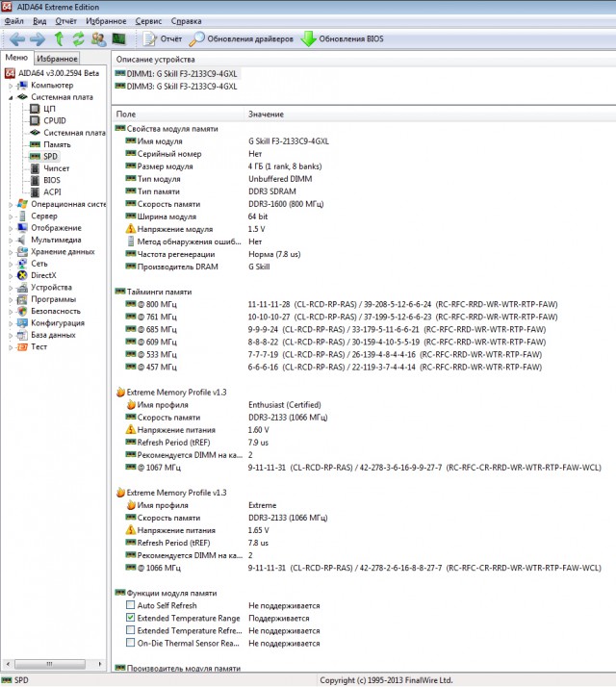This screenshot has width=616, height=687.
Task: Toggle Auto Self Refresh checkbox
Action: (x=130, y=605)
